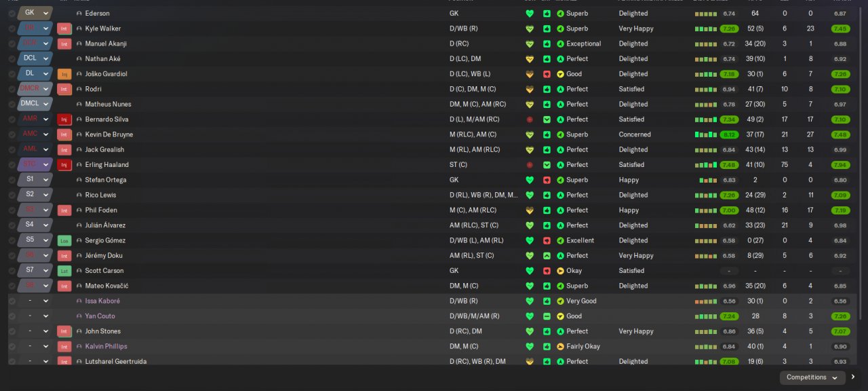Click Yan Couto's green sharpness dash icon
Screen dimensions: 868x391
[547, 316]
